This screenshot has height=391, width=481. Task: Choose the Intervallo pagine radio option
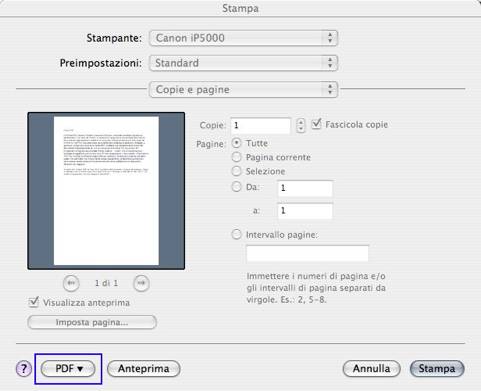point(236,234)
